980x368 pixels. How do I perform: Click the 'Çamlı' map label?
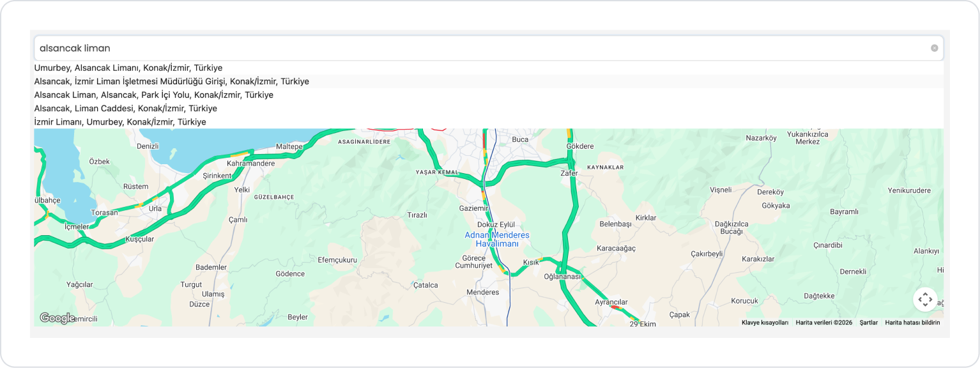[x=238, y=220]
